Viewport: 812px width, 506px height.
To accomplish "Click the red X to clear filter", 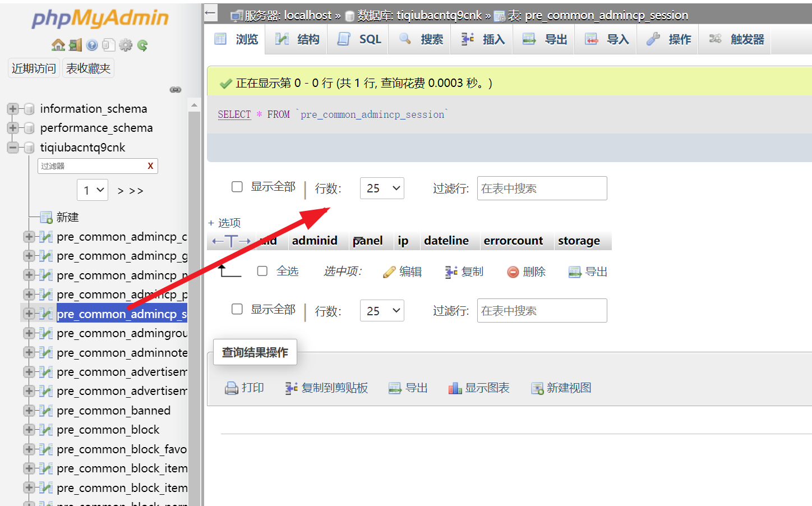I will coord(150,166).
